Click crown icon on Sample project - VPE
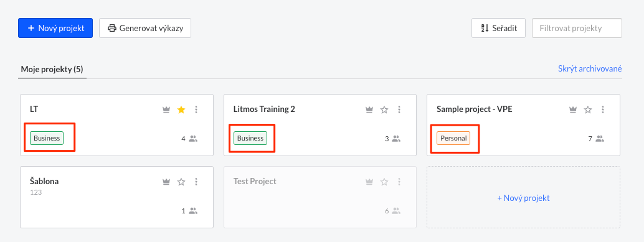The height and width of the screenshot is (242, 644). click(573, 109)
